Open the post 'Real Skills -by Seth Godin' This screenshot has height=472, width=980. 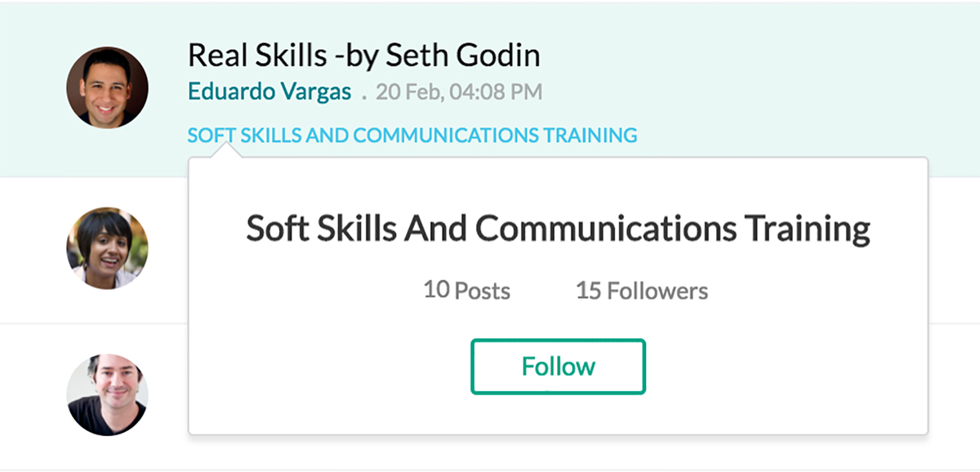[x=363, y=56]
